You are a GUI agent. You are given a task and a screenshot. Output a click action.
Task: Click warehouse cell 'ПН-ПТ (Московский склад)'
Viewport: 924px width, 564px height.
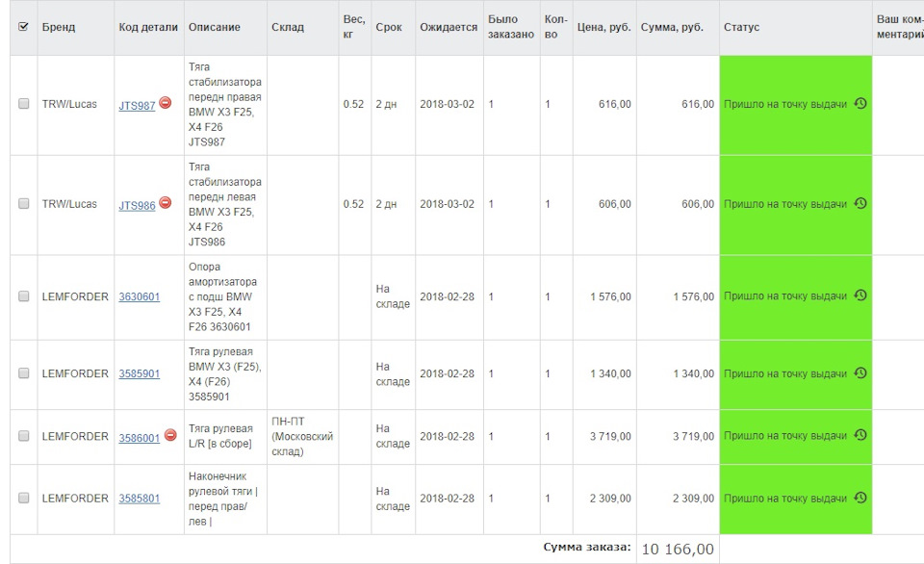point(301,437)
